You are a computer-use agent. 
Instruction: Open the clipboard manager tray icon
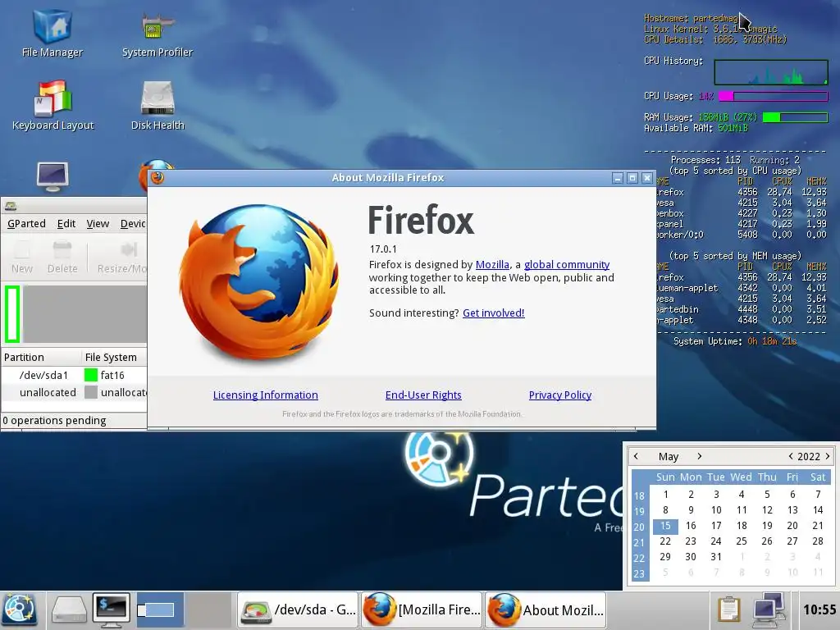[x=728, y=609]
